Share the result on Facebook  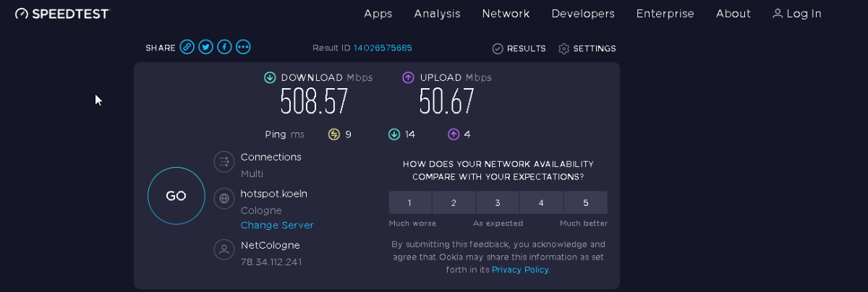224,47
